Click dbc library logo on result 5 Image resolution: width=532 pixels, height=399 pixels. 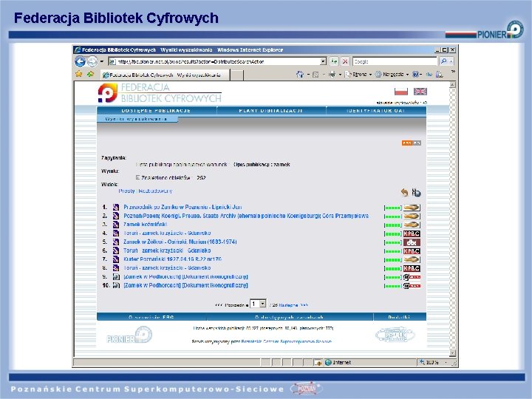(x=412, y=242)
